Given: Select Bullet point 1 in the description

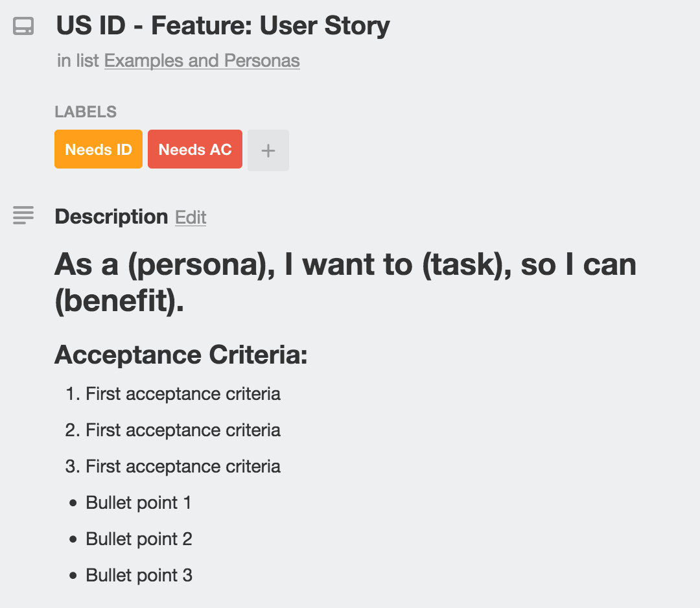Looking at the screenshot, I should tap(138, 502).
